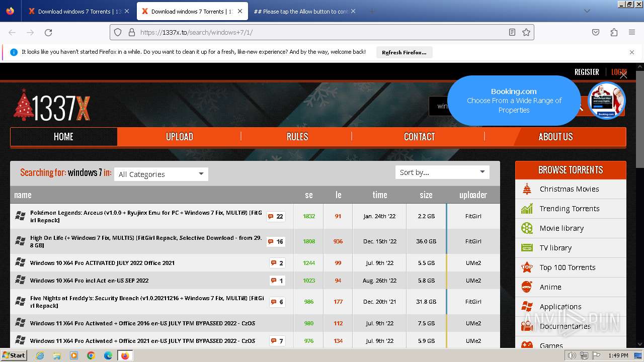Save to Pocket icon in toolbar
This screenshot has width=644, height=362.
[x=596, y=32]
